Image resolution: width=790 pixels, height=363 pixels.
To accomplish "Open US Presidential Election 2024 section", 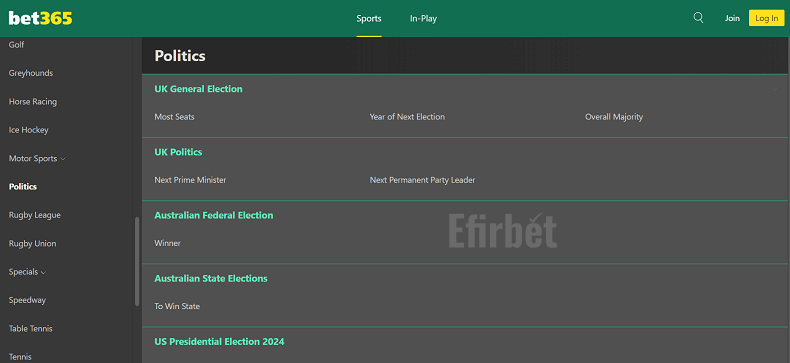I will pyautogui.click(x=219, y=341).
